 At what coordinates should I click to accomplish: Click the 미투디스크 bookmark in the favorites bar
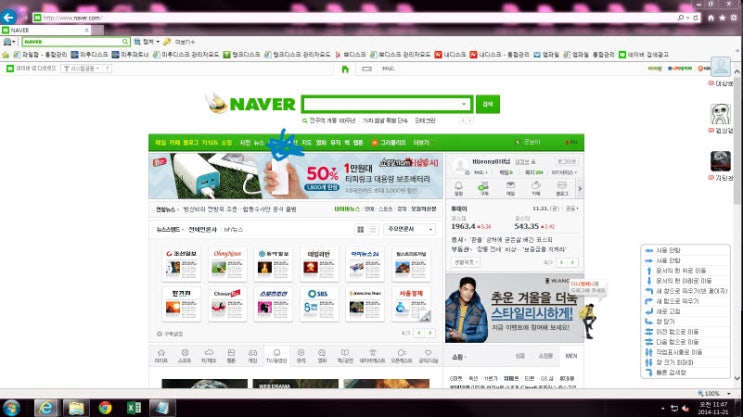point(89,54)
